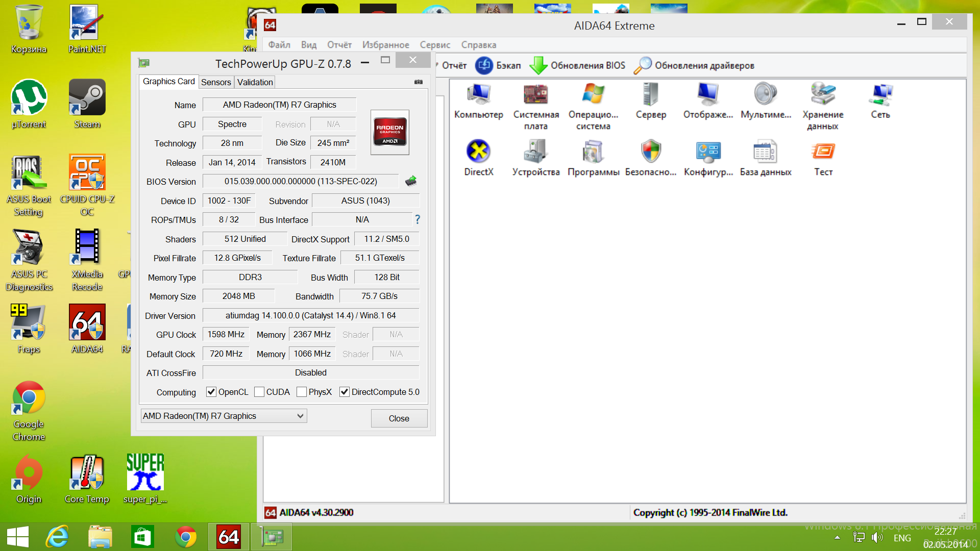Open the Вид menu
The image size is (980, 551).
pos(309,45)
